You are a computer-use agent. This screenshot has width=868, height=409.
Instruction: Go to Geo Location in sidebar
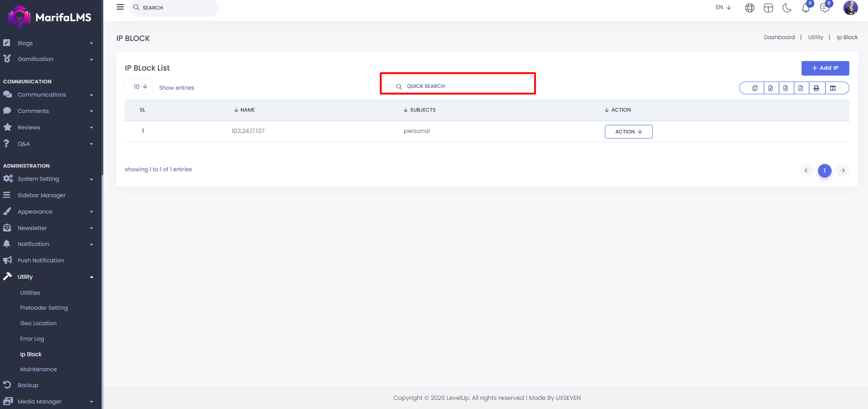coord(38,323)
